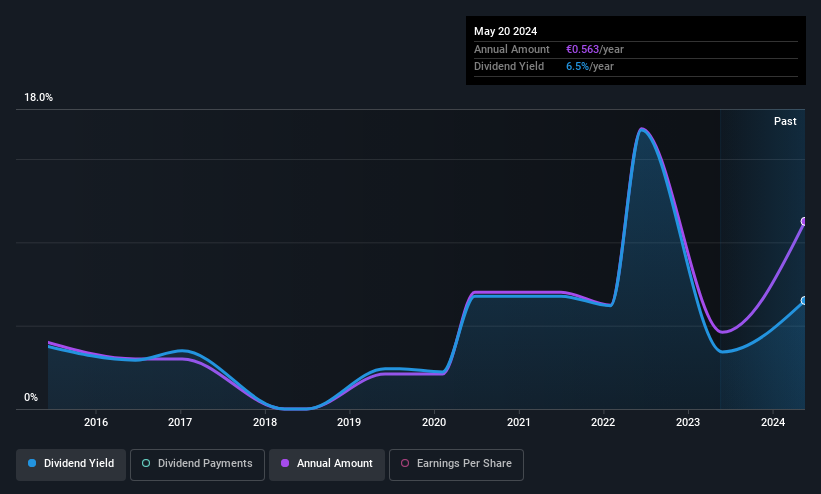Click the 18.0% y-axis label
The image size is (821, 494).
point(38,97)
